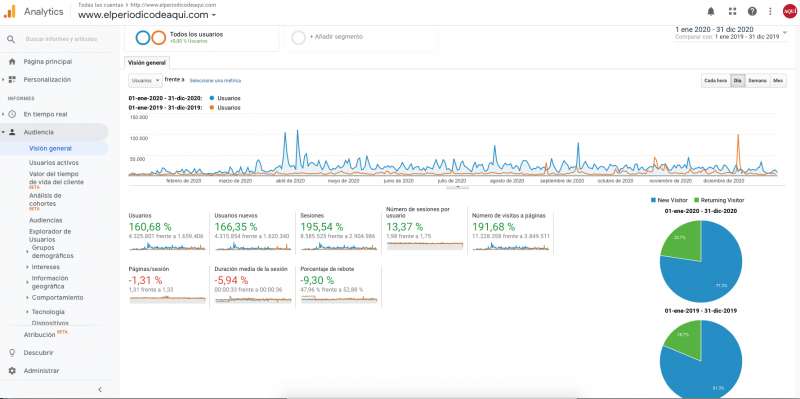
Task: Click the Todos los usuarios segment circles
Action: (151, 38)
